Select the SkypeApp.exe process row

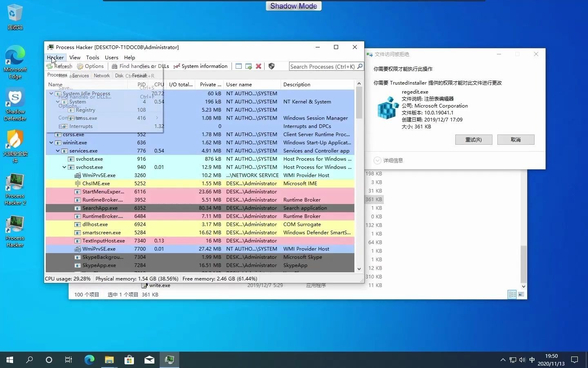coord(200,265)
